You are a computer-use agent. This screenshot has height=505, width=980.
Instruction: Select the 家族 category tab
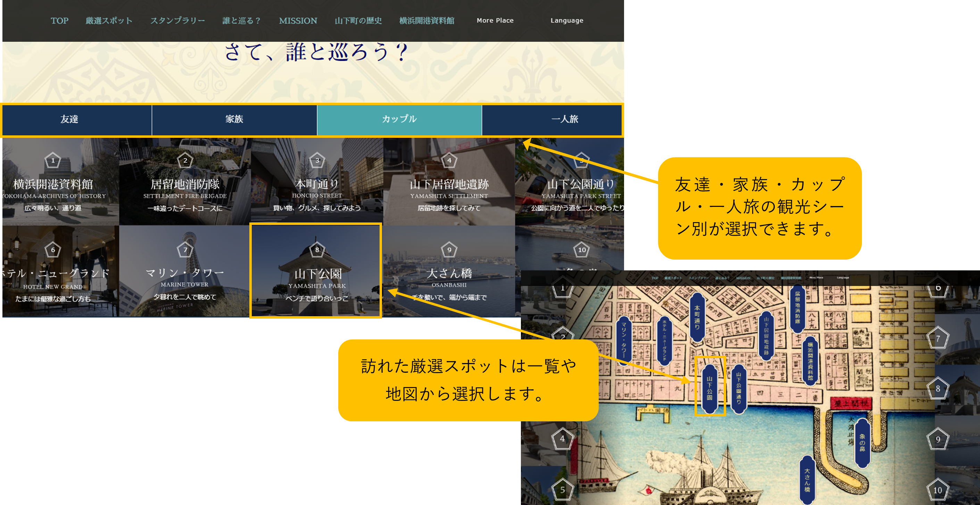coord(234,119)
